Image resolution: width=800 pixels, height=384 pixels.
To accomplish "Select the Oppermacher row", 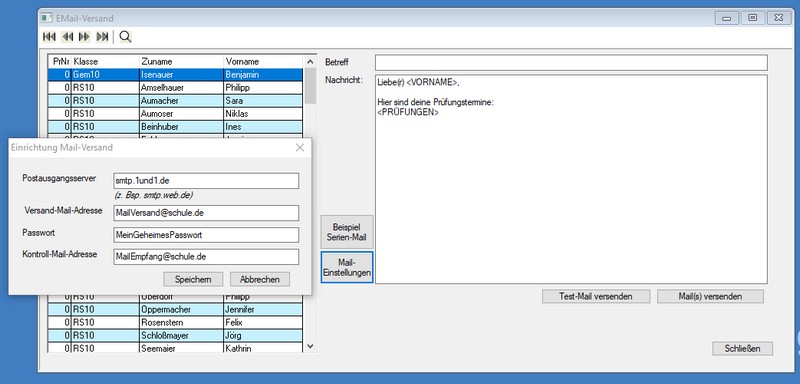I will [176, 310].
